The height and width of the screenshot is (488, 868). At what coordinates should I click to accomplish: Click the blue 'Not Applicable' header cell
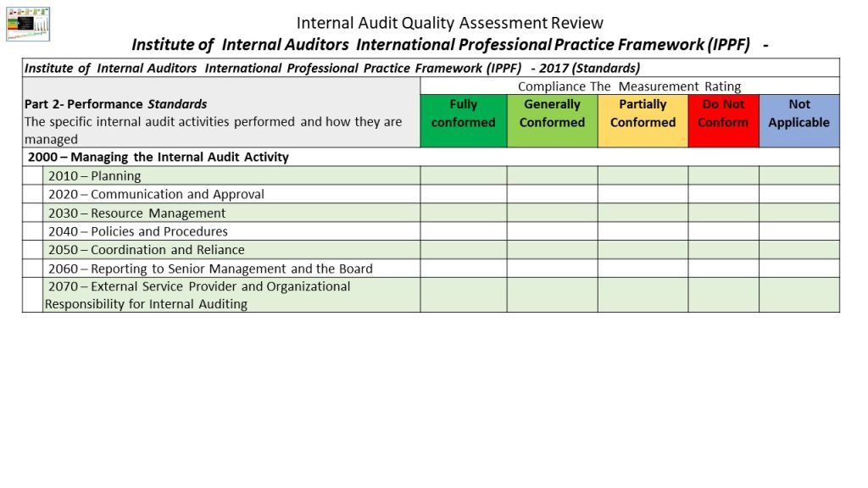[x=799, y=120]
